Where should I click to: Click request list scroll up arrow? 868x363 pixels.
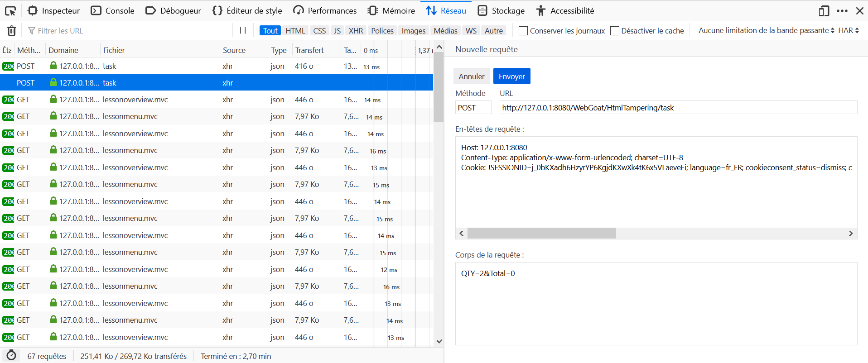[439, 47]
